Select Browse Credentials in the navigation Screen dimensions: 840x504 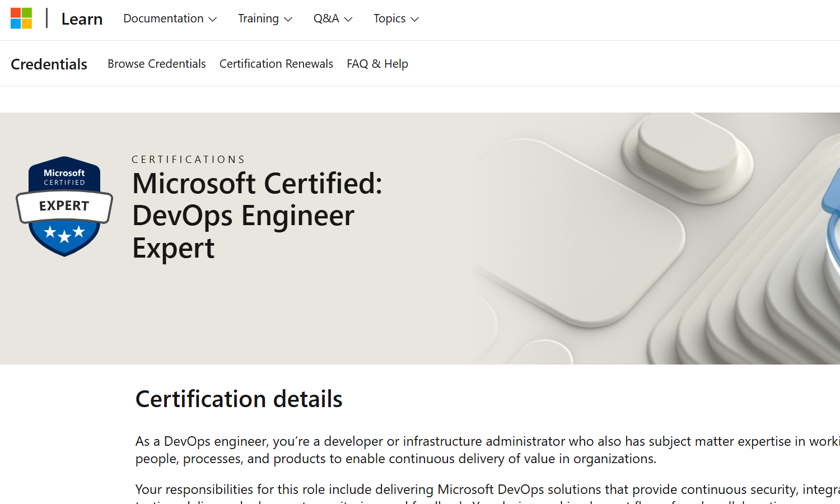pyautogui.click(x=157, y=64)
